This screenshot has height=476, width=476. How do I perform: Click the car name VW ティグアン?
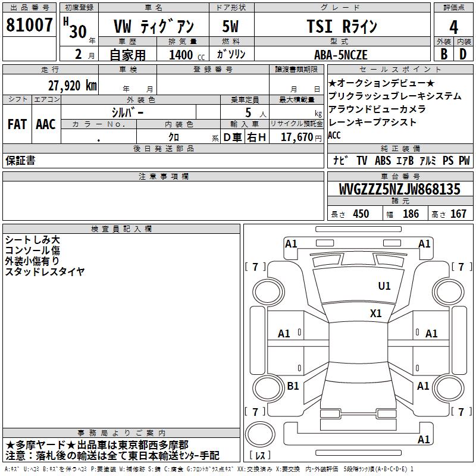pos(154,26)
